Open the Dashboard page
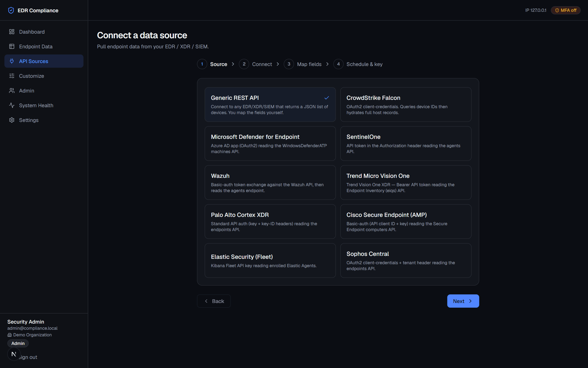588x368 pixels. 44,32
